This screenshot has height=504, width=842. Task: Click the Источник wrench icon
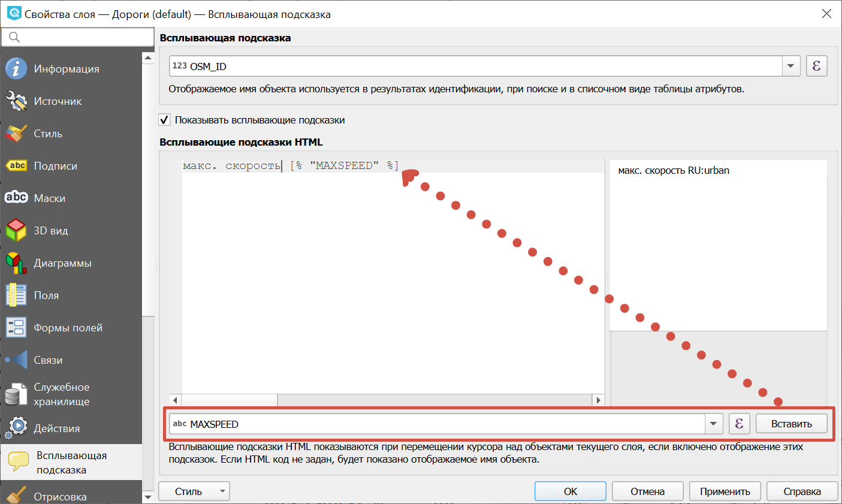(x=16, y=101)
